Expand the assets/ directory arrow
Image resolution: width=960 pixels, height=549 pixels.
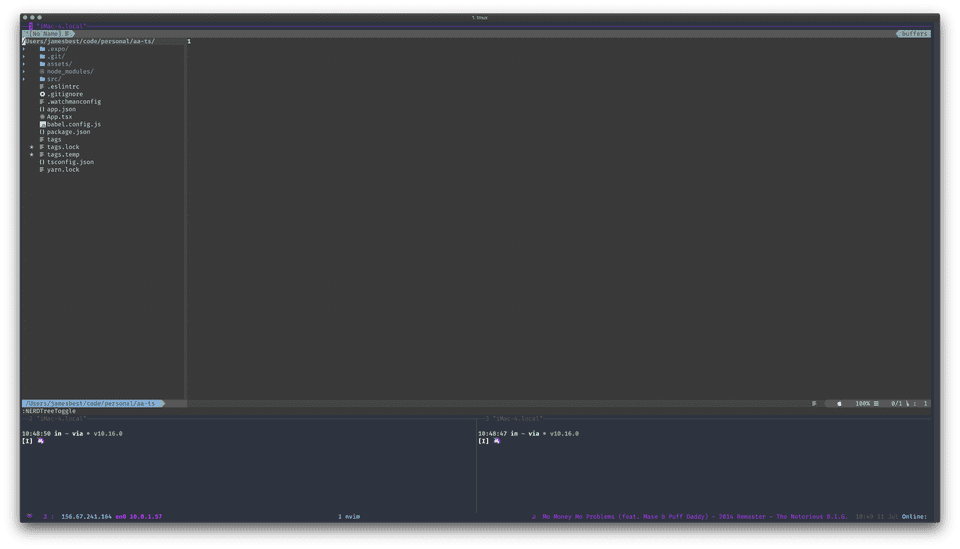pyautogui.click(x=24, y=64)
